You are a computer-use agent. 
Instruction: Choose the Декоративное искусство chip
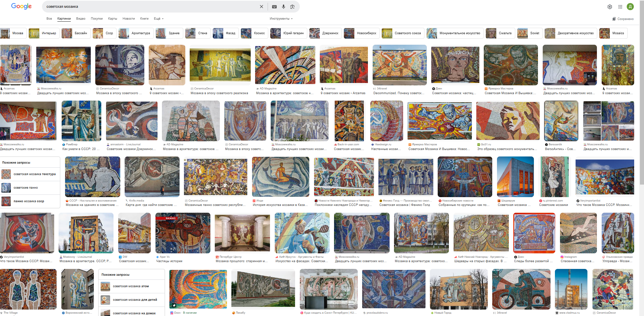click(x=570, y=33)
